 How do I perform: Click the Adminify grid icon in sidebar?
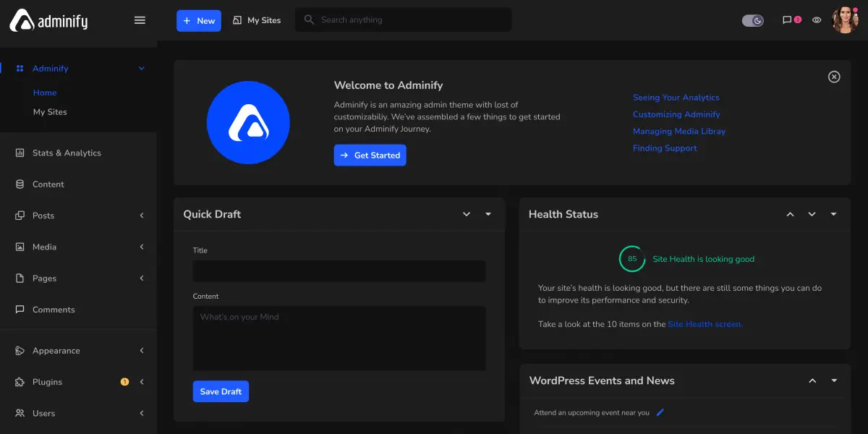point(20,69)
